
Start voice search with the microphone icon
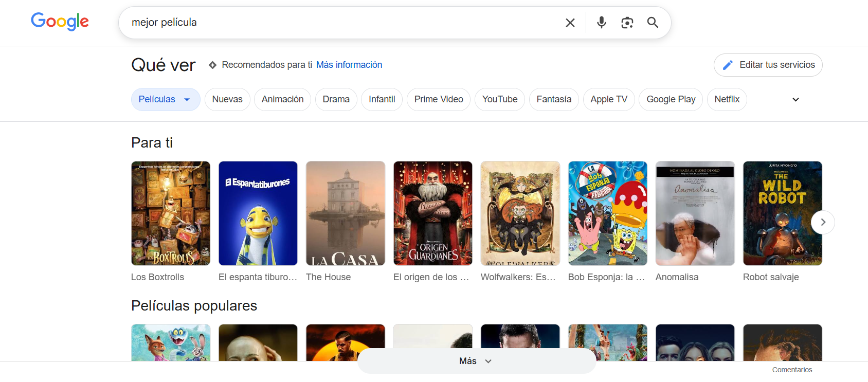602,23
